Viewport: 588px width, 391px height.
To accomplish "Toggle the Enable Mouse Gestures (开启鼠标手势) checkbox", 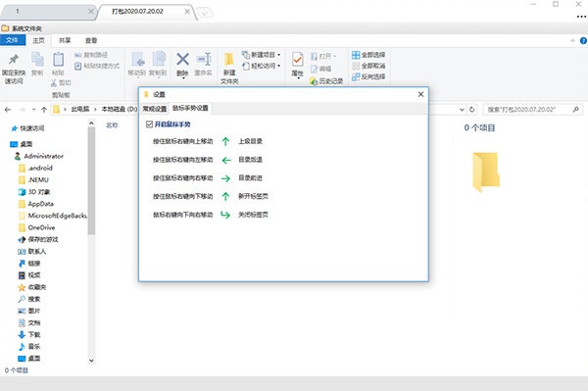I will point(149,124).
